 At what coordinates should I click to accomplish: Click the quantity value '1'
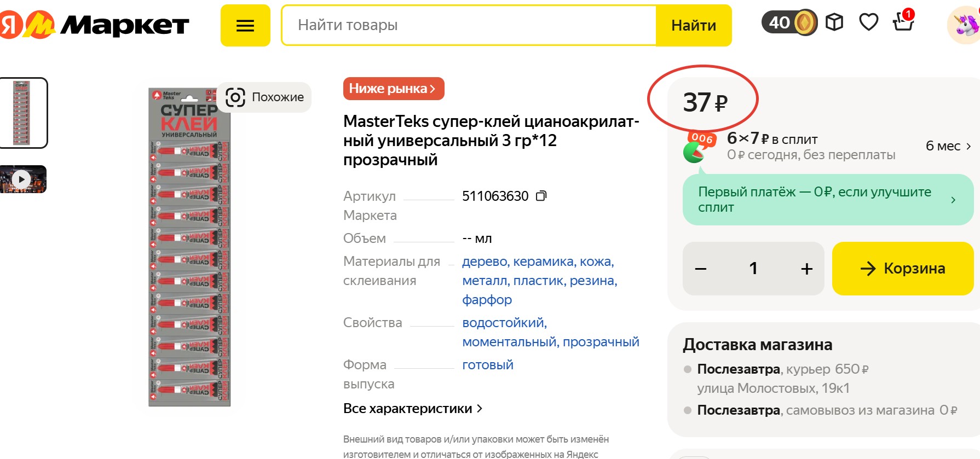[753, 269]
